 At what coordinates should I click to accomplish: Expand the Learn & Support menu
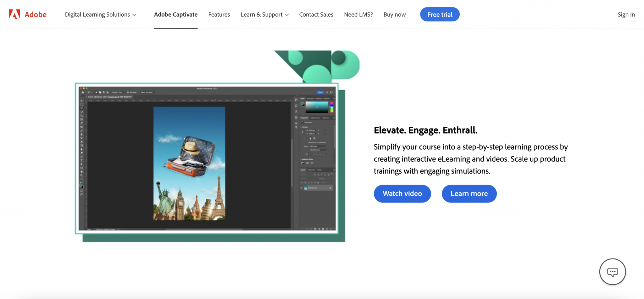coord(264,14)
